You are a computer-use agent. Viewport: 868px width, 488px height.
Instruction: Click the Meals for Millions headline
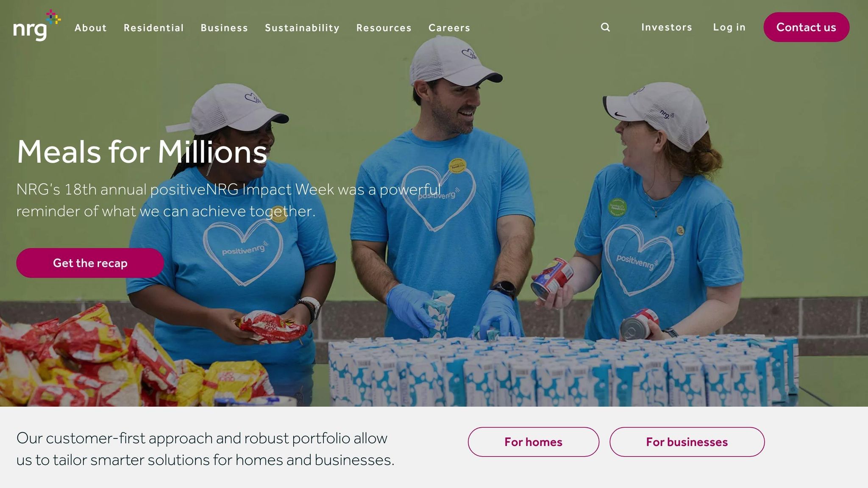pyautogui.click(x=142, y=152)
